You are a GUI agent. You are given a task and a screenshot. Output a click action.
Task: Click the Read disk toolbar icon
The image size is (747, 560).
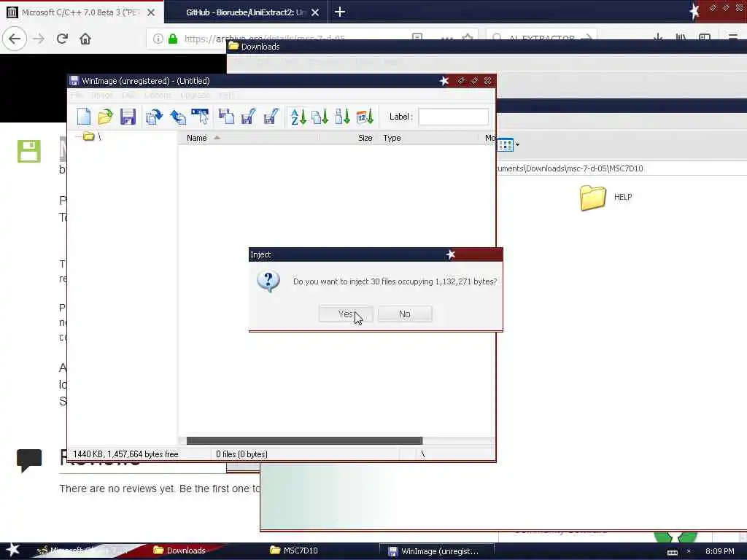[x=226, y=117]
